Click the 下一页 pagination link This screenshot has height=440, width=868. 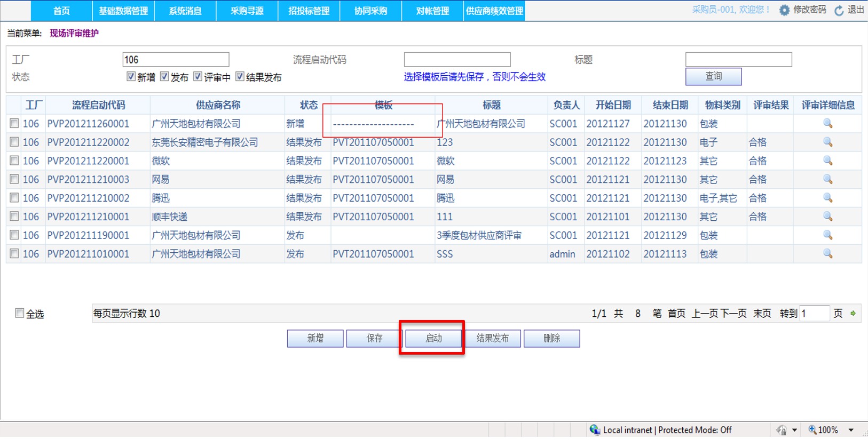coord(733,314)
